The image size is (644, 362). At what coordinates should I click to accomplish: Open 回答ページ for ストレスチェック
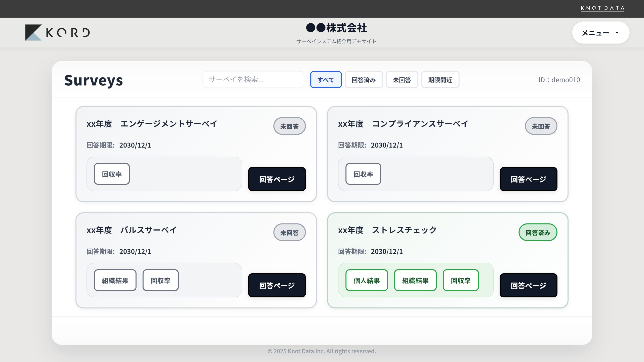(x=528, y=285)
